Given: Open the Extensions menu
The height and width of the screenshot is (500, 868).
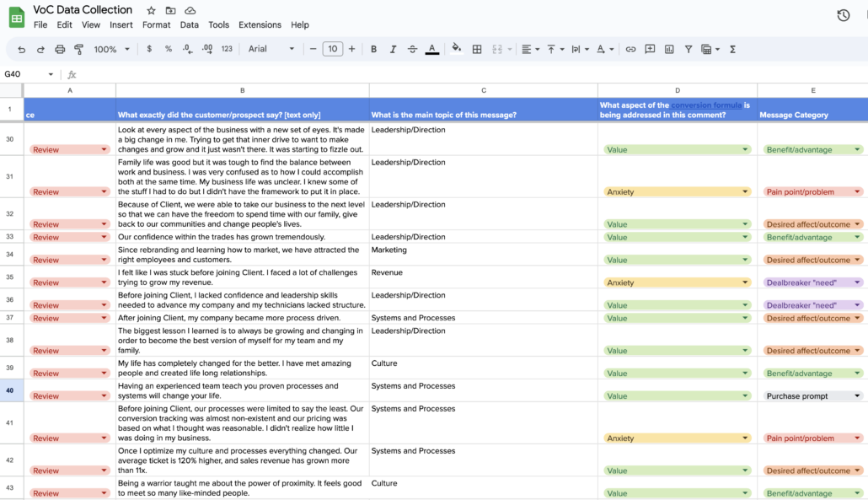Looking at the screenshot, I should pyautogui.click(x=260, y=24).
